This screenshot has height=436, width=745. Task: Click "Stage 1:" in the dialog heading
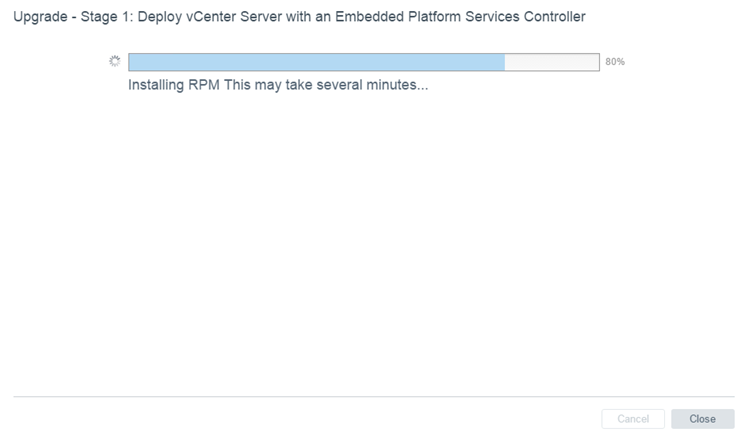(107, 17)
